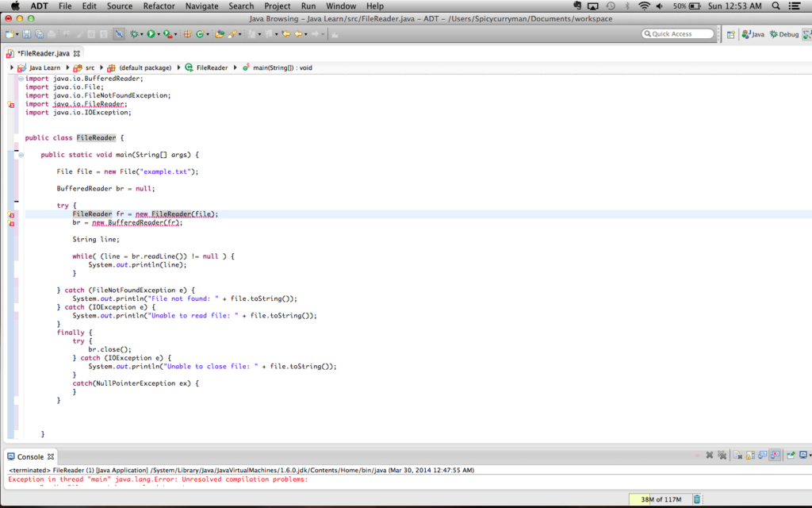Open the Window menu
The width and height of the screenshot is (812, 508).
tap(341, 6)
